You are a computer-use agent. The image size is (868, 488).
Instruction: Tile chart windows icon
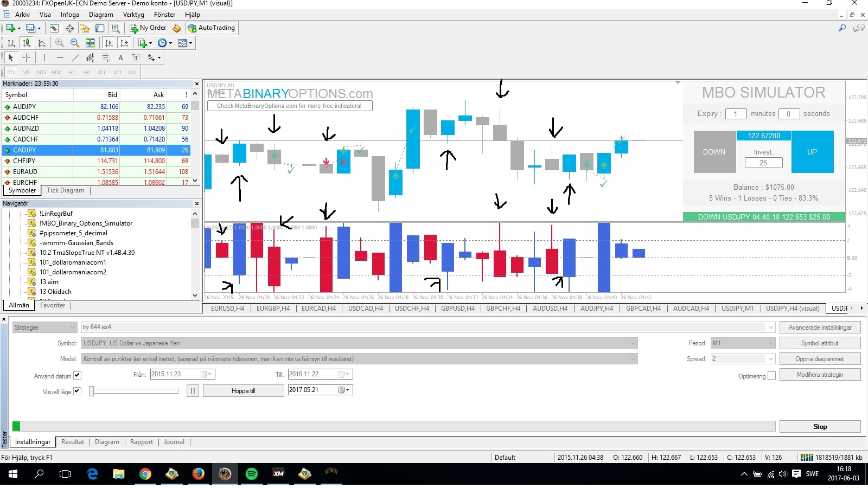coord(90,43)
